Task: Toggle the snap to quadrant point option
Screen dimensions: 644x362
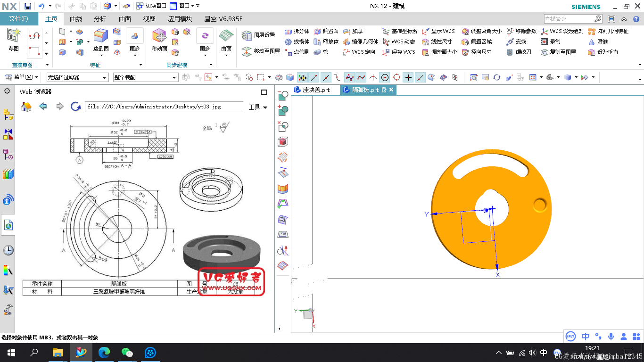Action: click(396, 77)
